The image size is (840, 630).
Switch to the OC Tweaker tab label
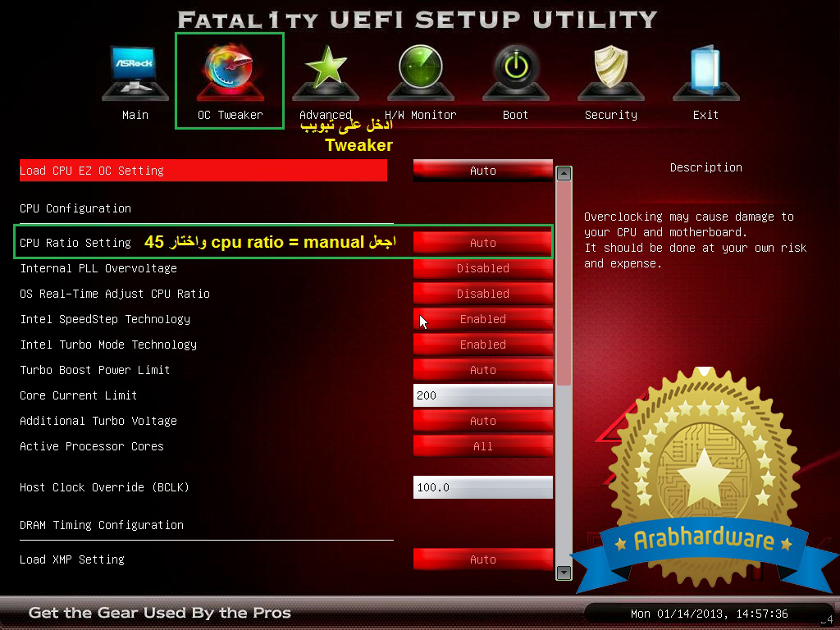(231, 115)
